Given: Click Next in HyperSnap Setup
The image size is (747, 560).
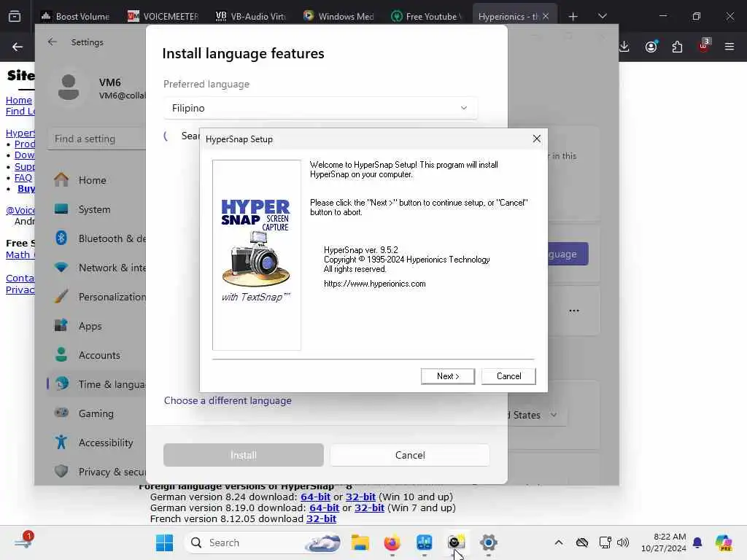Looking at the screenshot, I should (447, 376).
